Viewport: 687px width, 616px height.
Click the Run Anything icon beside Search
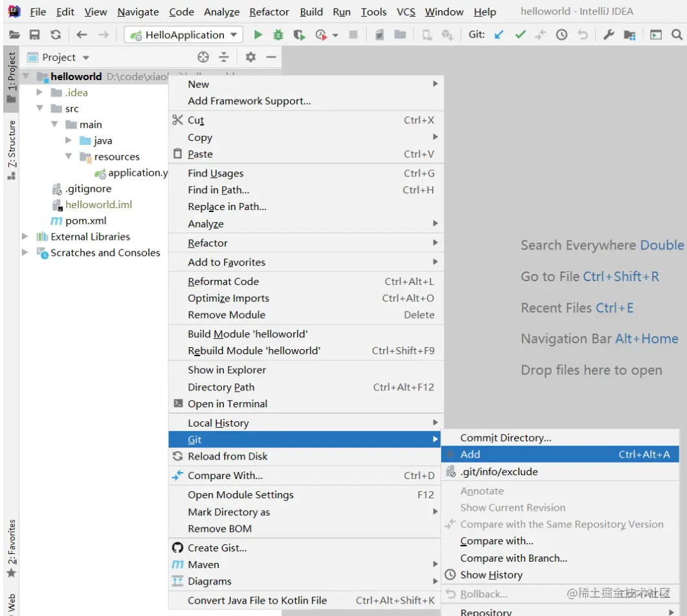tap(655, 35)
